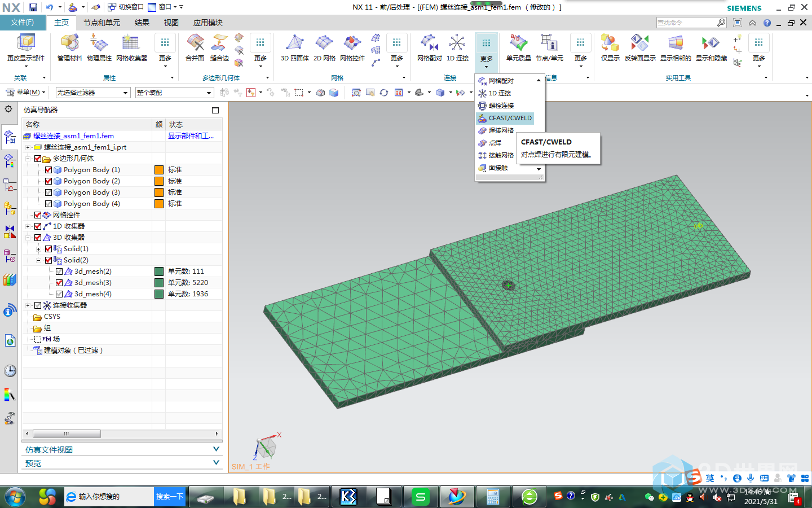This screenshot has height=508, width=812.
Task: Click navigator horizontal scrollbar thumb
Action: pyautogui.click(x=67, y=433)
